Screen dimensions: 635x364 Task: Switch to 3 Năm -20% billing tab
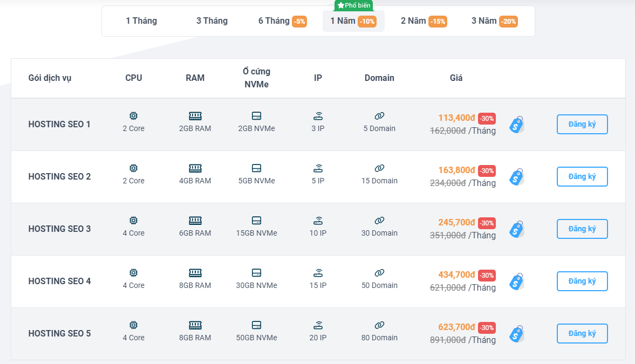pyautogui.click(x=494, y=21)
